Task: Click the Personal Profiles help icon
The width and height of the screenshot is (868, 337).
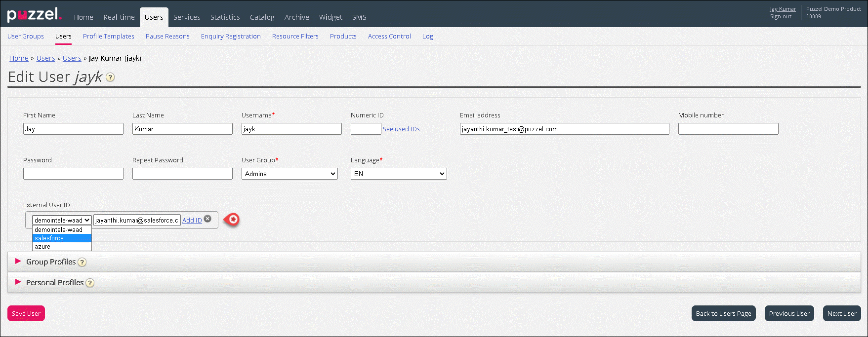Action: [90, 283]
